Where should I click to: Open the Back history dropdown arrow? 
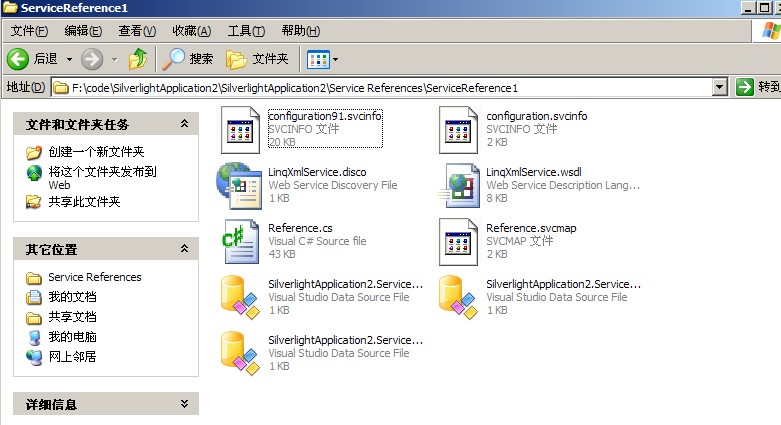[x=69, y=59]
